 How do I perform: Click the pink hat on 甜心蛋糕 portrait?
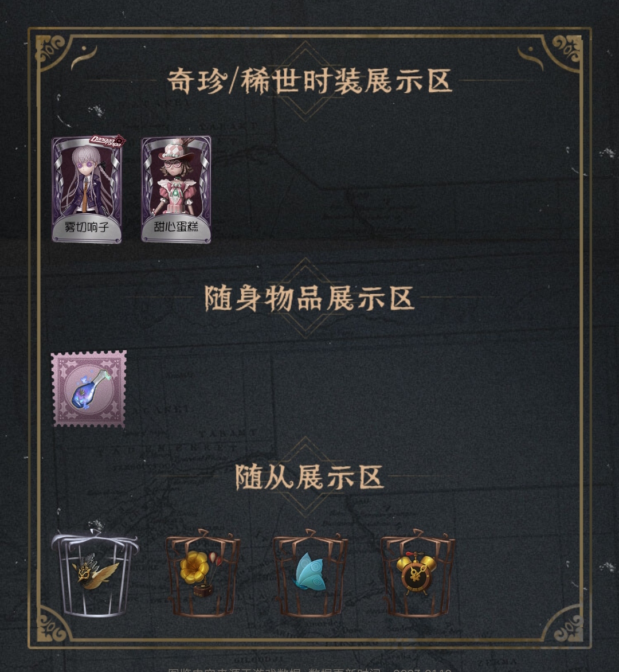[x=175, y=150]
